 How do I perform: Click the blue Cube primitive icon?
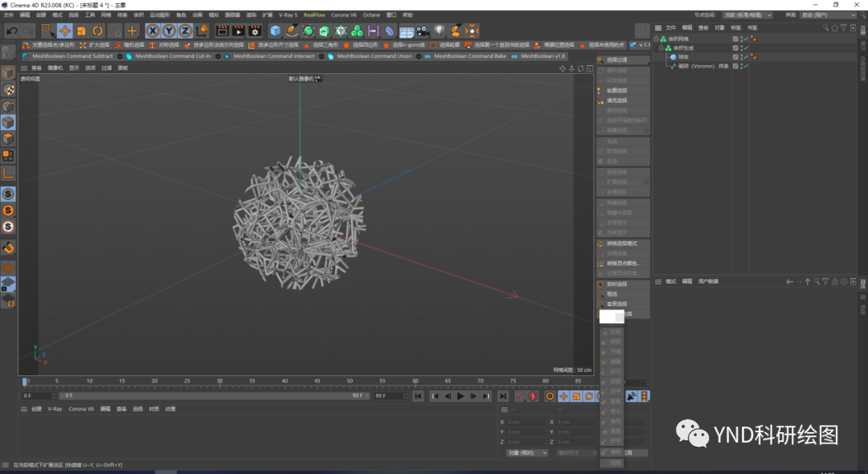pos(275,31)
